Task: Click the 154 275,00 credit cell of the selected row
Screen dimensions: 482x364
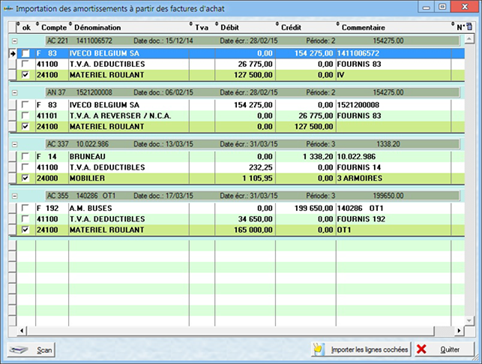Action: pyautogui.click(x=306, y=53)
